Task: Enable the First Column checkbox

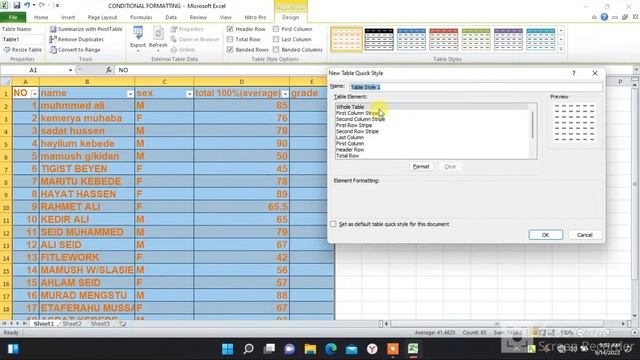Action: 276,29
